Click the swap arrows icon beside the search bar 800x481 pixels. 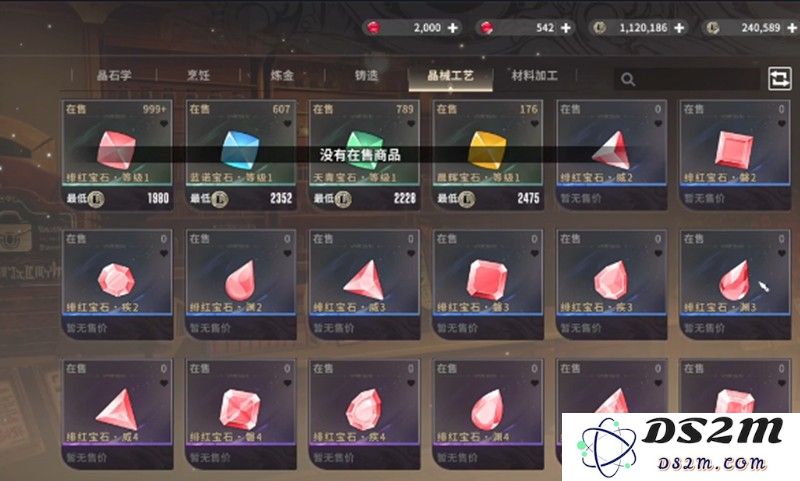[x=780, y=79]
